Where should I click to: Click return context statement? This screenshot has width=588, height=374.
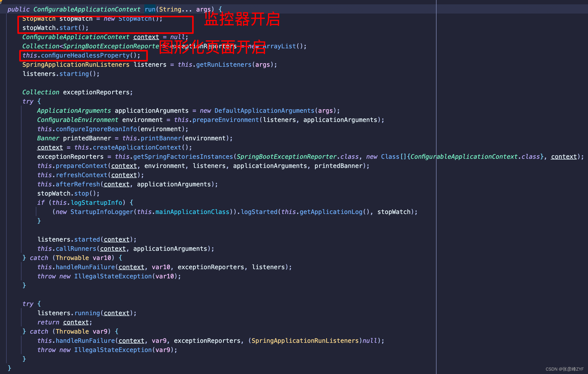[x=64, y=322]
